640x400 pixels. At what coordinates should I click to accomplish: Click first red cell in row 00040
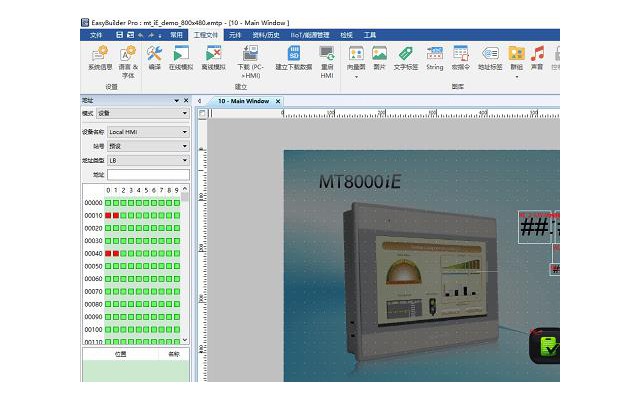108,253
